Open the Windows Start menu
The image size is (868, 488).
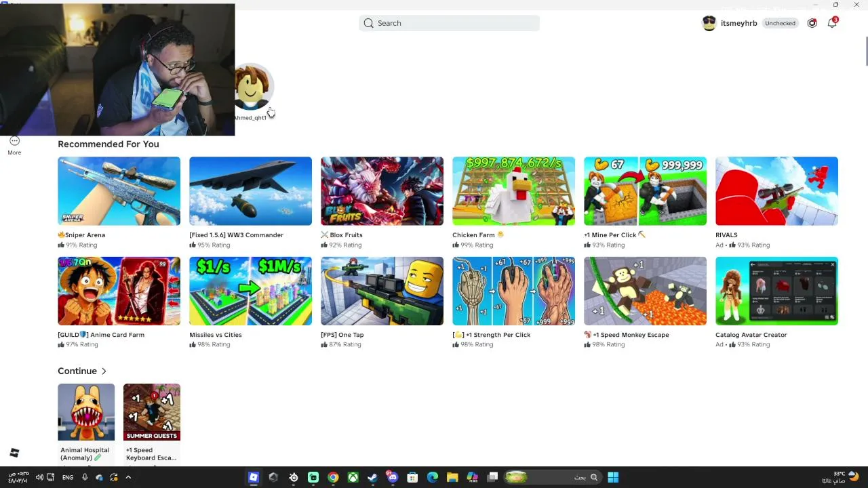pos(613,477)
